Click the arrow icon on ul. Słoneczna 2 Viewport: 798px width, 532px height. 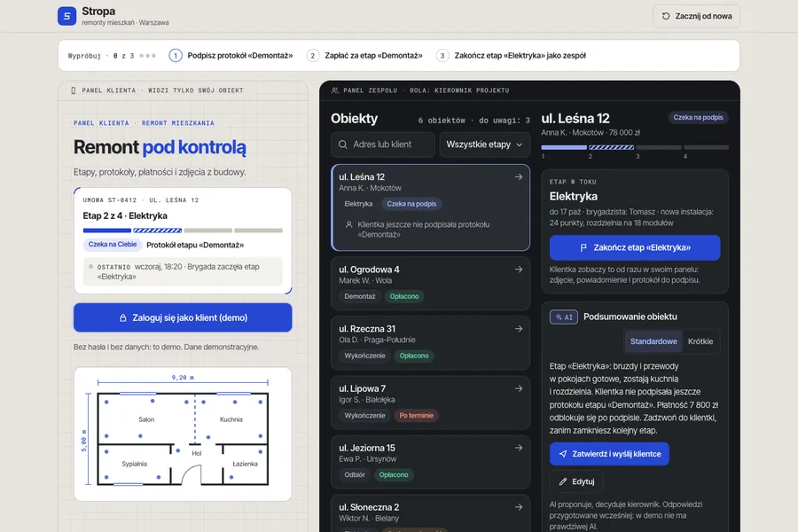click(x=518, y=507)
